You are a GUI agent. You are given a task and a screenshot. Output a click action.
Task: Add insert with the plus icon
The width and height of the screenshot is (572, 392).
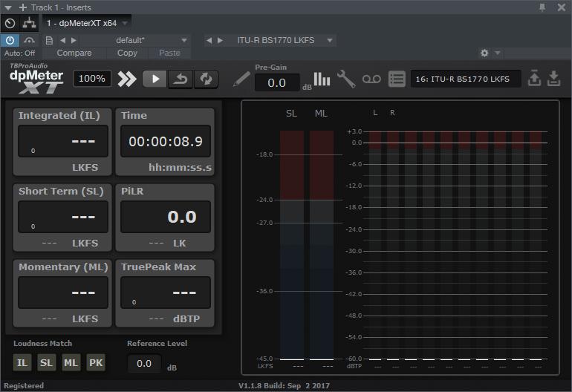pyautogui.click(x=23, y=7)
